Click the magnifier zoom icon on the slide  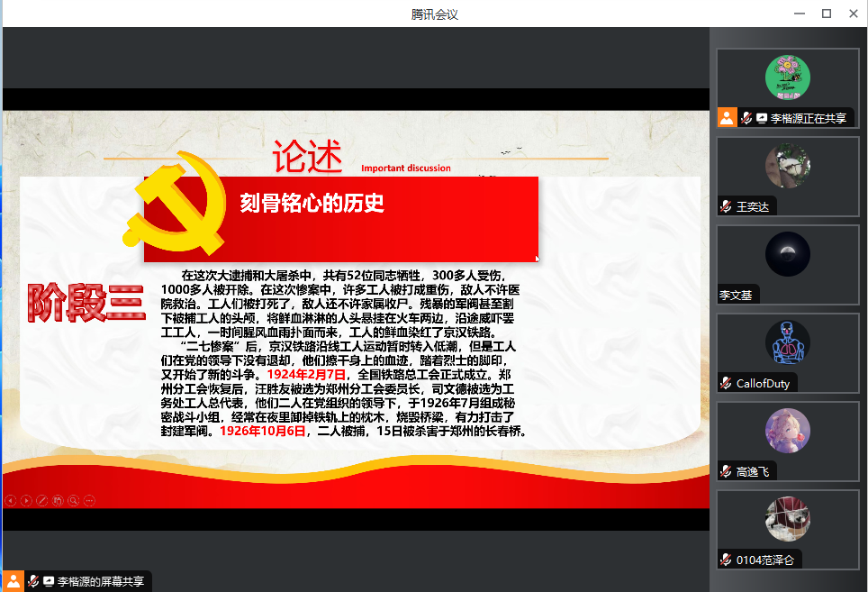pos(73,500)
